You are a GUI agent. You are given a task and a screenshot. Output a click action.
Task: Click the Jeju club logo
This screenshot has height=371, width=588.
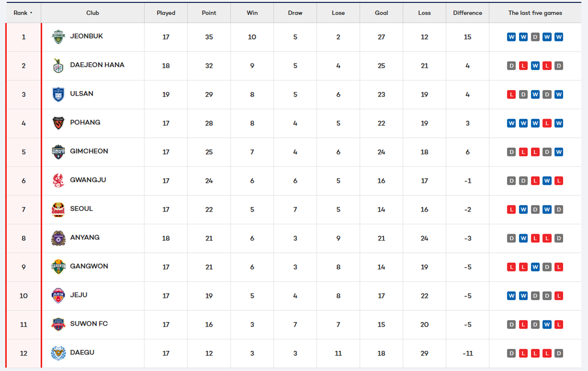(x=58, y=296)
